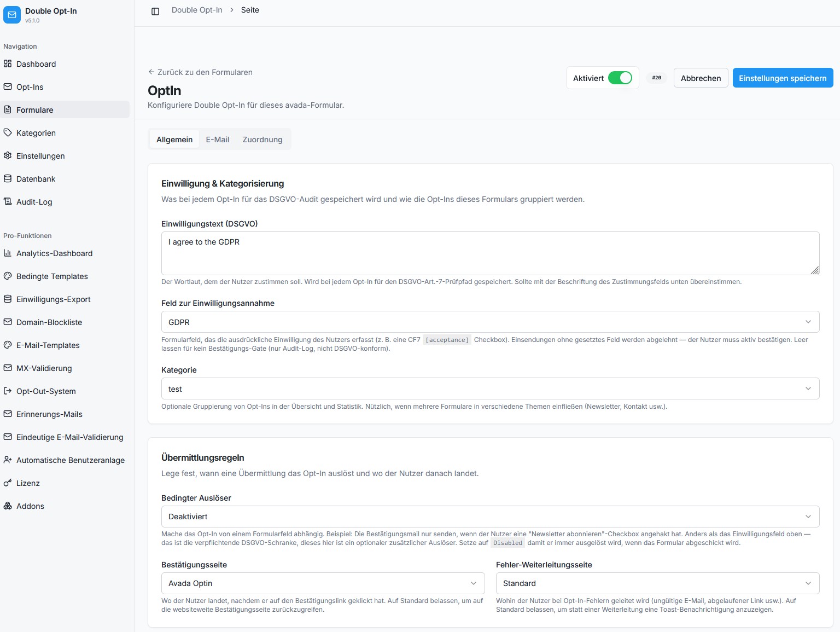Open the Bedingter Auslöser dropdown

point(490,517)
